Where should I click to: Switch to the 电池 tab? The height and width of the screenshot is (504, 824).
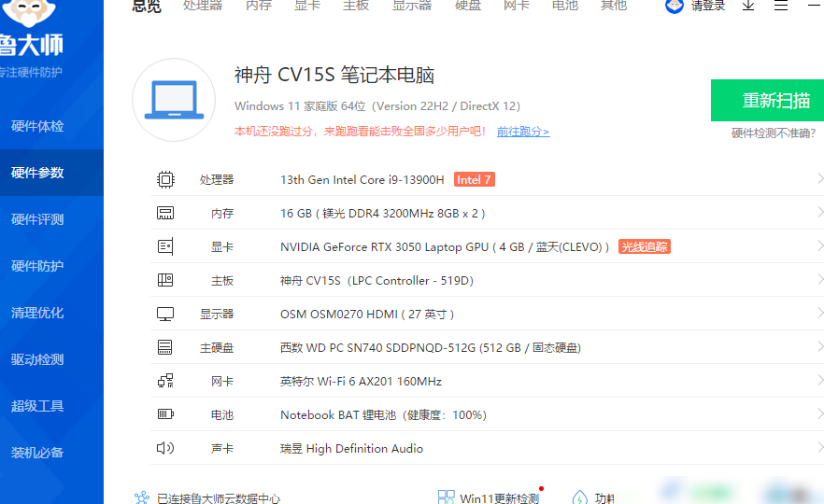pyautogui.click(x=565, y=6)
